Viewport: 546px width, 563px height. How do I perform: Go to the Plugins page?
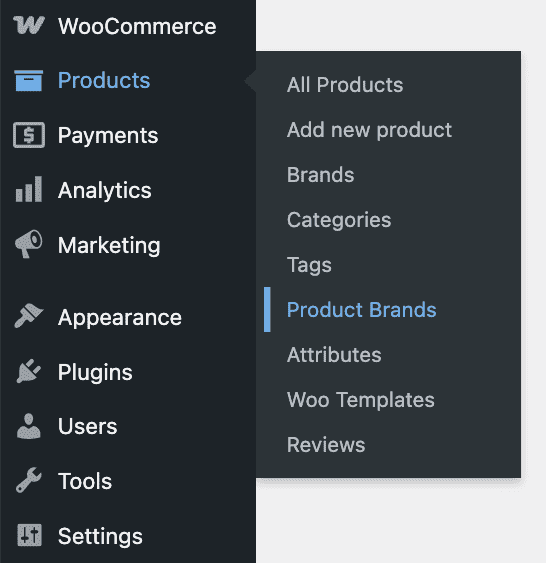pos(95,372)
